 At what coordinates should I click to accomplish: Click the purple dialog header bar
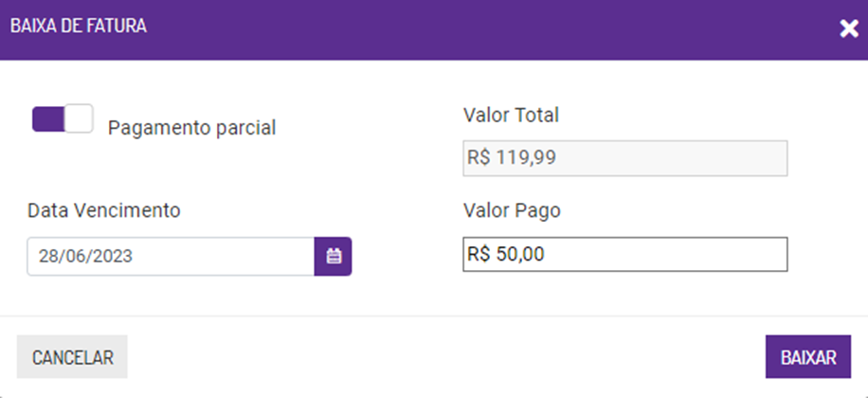tap(474, 28)
